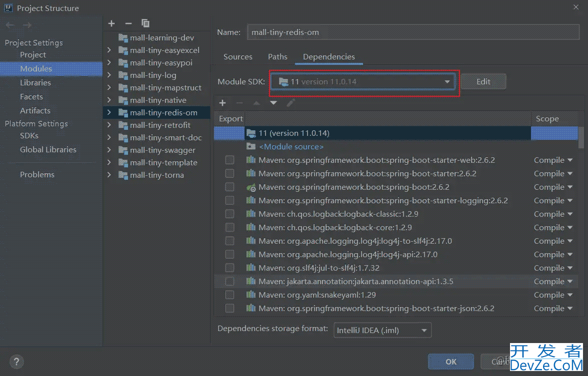Click the Module source link
The width and height of the screenshot is (588, 376).
[291, 147]
